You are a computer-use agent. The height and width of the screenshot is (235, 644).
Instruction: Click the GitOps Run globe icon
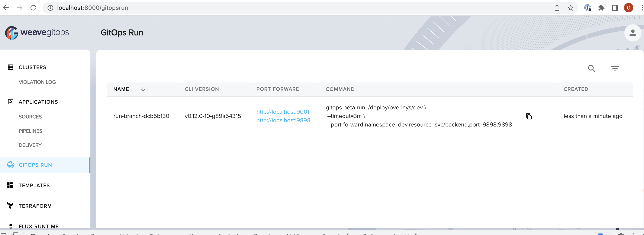coord(10,164)
